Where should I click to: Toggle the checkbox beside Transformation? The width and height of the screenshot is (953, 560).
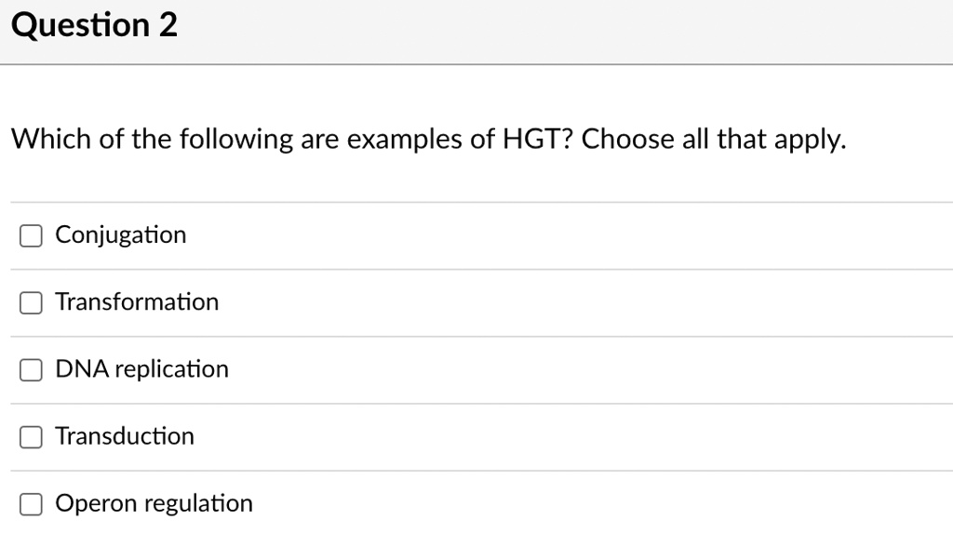(31, 302)
